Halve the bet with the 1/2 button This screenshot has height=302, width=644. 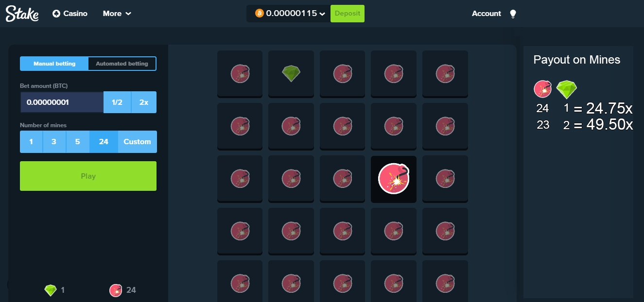click(x=117, y=102)
